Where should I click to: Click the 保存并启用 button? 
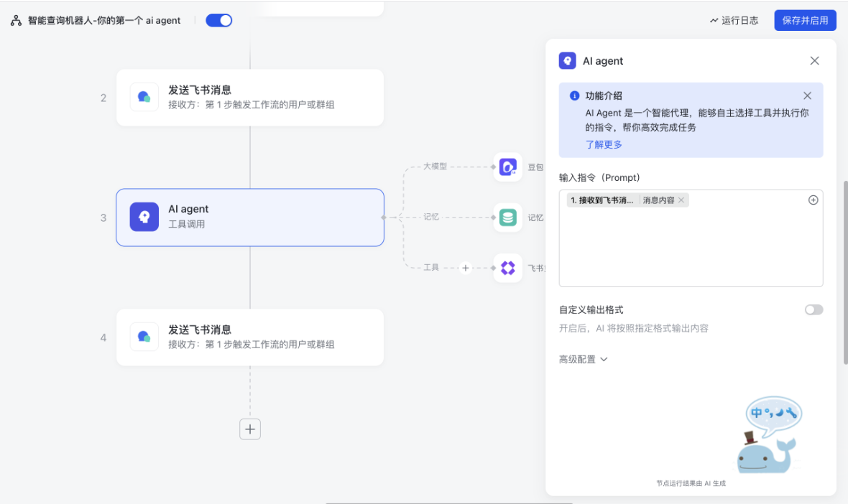tap(805, 20)
